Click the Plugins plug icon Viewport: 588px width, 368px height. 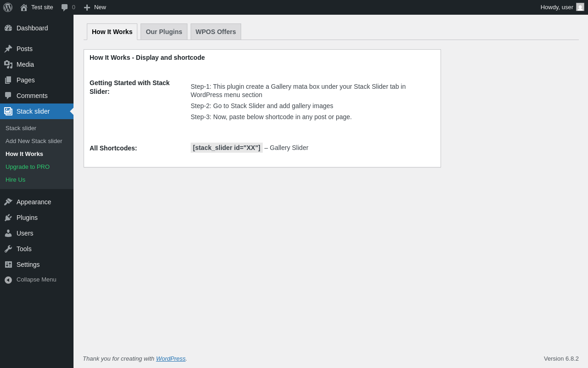8,218
